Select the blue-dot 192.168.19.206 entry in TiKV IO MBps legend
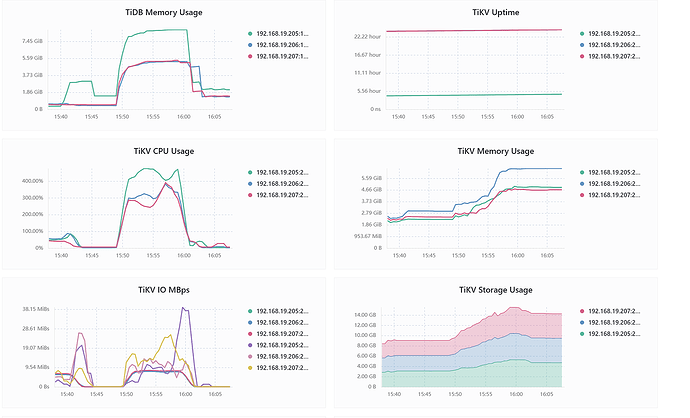Image resolution: width=690 pixels, height=418 pixels. (x=278, y=323)
